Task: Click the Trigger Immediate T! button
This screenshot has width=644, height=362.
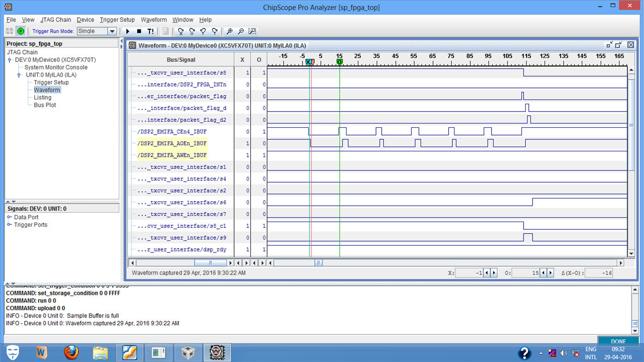Action: [x=151, y=31]
